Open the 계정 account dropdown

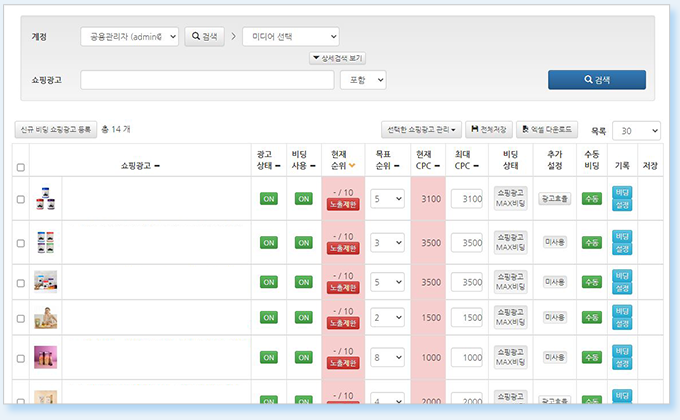(x=129, y=36)
